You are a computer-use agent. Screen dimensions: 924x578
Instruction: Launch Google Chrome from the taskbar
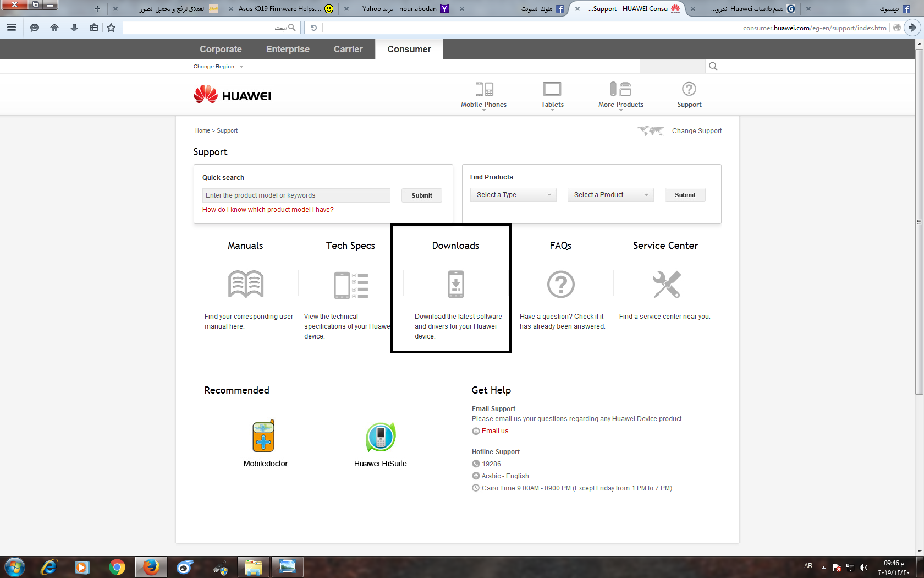pyautogui.click(x=117, y=567)
